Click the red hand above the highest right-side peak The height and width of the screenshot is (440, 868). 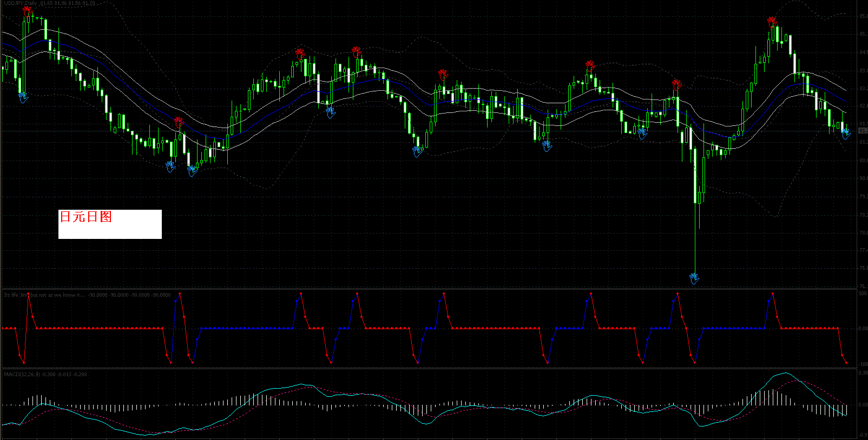tap(772, 22)
